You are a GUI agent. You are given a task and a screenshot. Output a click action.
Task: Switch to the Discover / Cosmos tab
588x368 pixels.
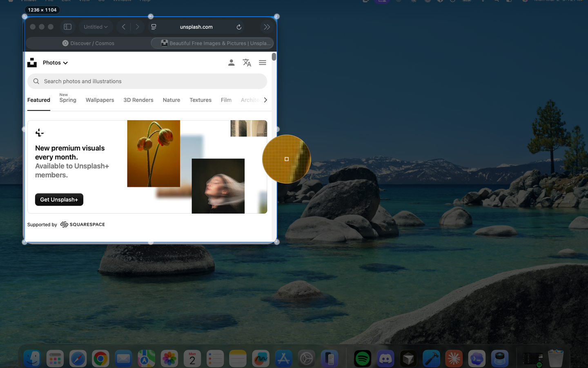pyautogui.click(x=88, y=43)
